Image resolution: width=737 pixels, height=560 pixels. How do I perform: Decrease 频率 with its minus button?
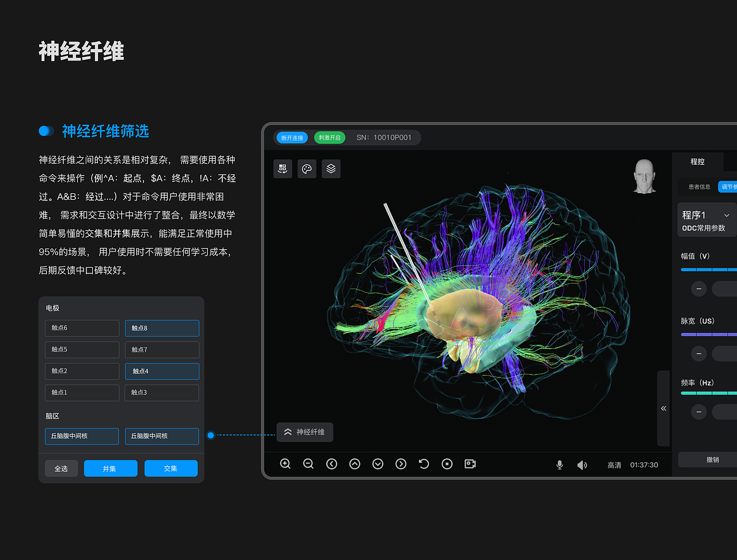click(698, 412)
